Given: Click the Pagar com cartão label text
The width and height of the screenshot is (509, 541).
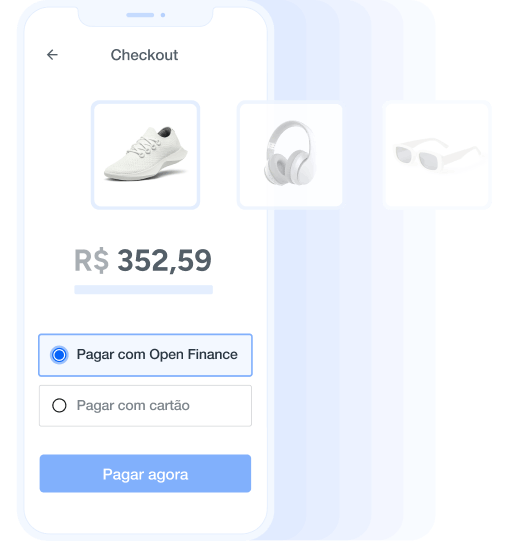Looking at the screenshot, I should [x=133, y=405].
